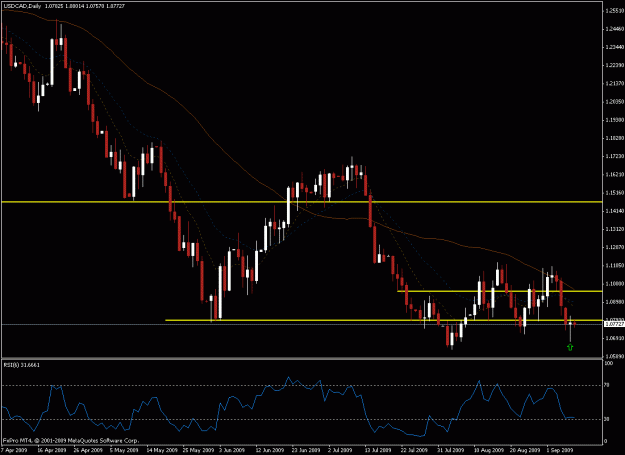Click the 22 Jul 2009 date label
Screen dimensions: 625x455
click(x=416, y=450)
